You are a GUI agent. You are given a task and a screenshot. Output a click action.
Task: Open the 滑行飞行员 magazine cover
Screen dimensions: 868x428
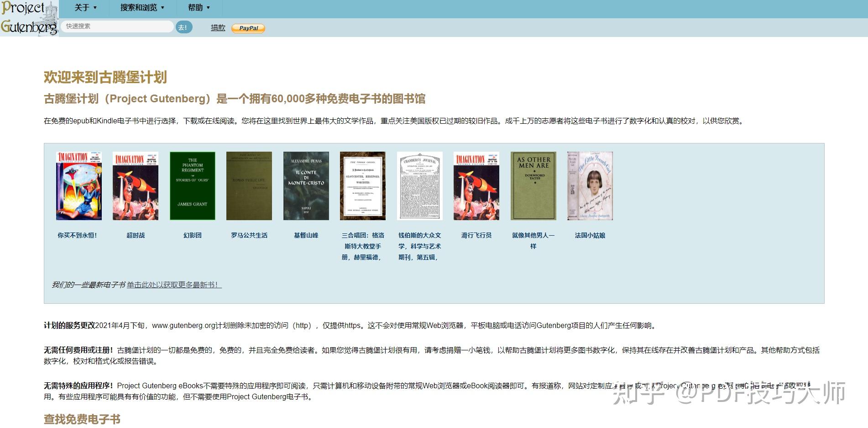pyautogui.click(x=476, y=186)
